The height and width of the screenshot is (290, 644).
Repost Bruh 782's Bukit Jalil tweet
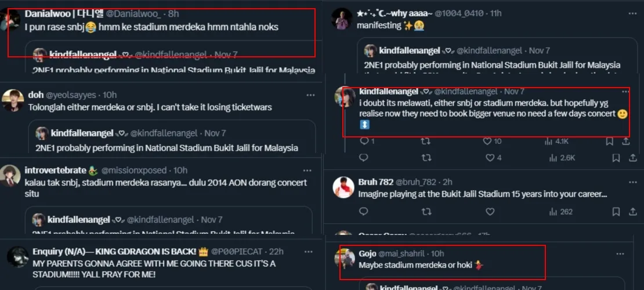point(426,212)
